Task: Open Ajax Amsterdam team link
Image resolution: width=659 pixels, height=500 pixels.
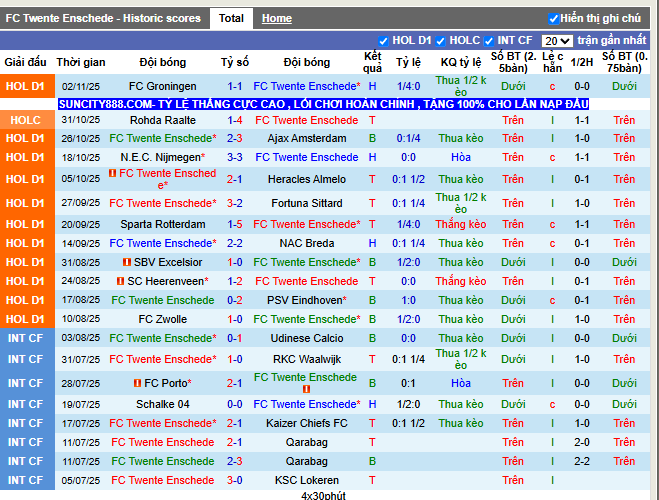Action: (x=307, y=138)
